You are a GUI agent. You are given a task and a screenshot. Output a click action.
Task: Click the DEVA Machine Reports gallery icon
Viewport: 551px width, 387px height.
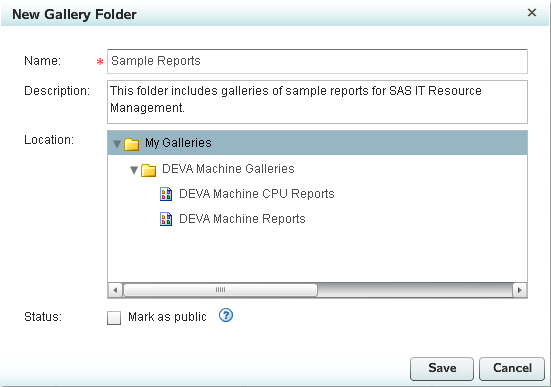point(166,219)
